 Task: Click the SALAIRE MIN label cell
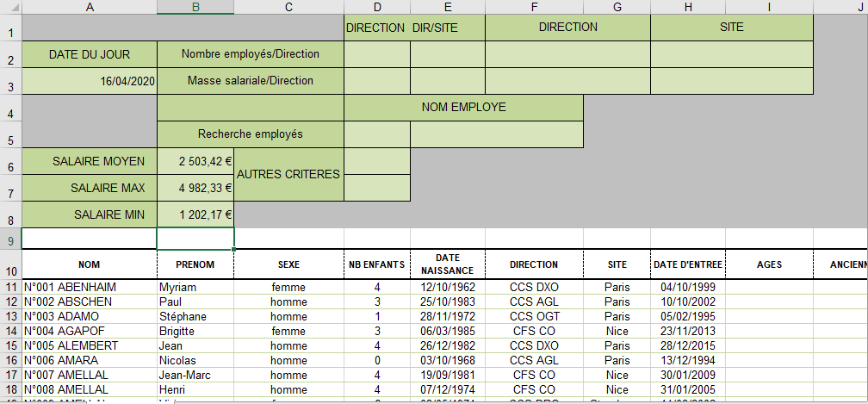coord(90,214)
